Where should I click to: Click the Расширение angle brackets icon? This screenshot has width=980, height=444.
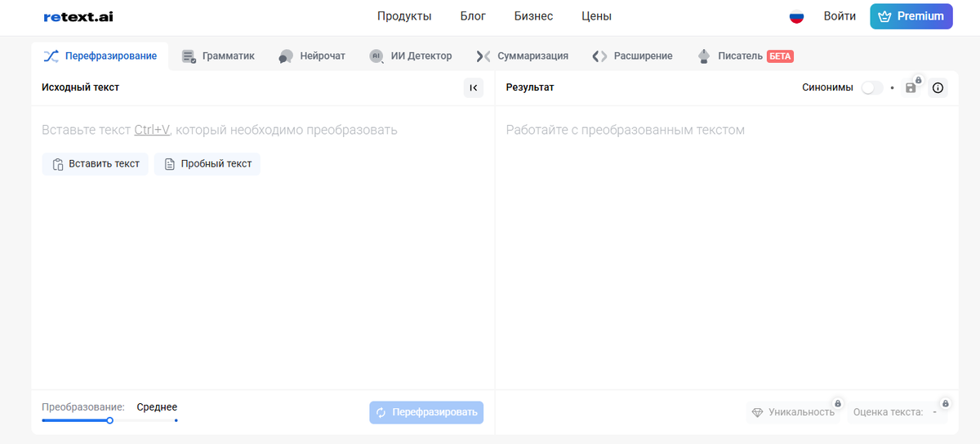click(599, 56)
